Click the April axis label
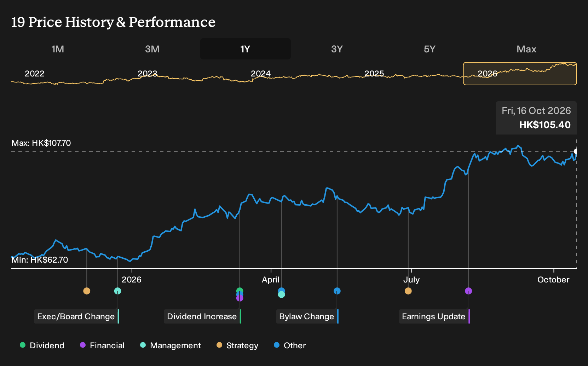The height and width of the screenshot is (366, 588). (271, 280)
